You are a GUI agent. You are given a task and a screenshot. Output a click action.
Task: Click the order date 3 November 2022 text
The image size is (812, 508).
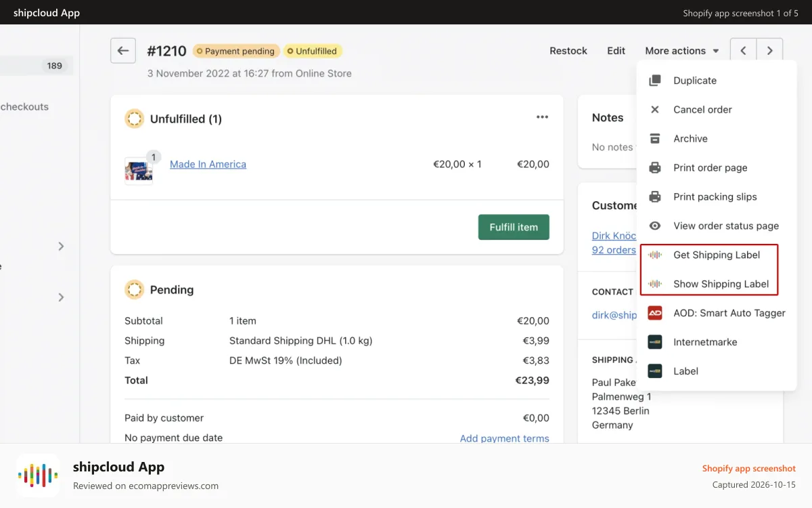(x=250, y=73)
